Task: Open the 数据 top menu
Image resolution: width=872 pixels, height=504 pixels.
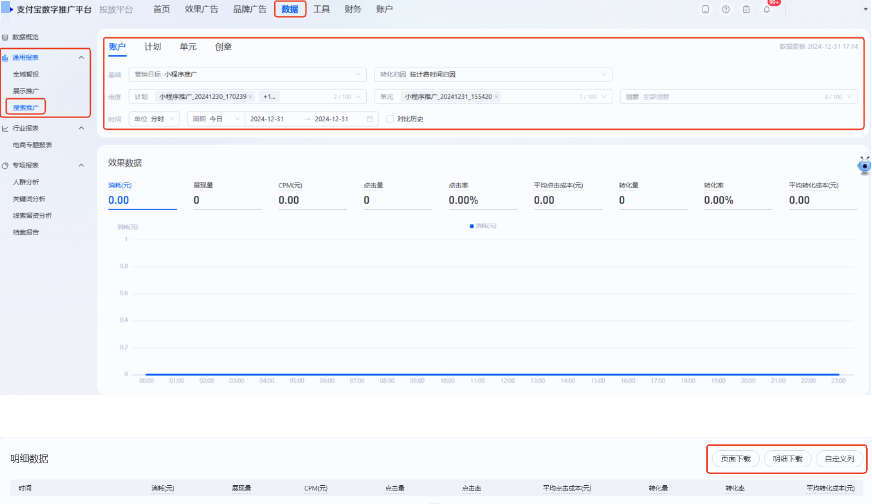Action: (x=290, y=9)
